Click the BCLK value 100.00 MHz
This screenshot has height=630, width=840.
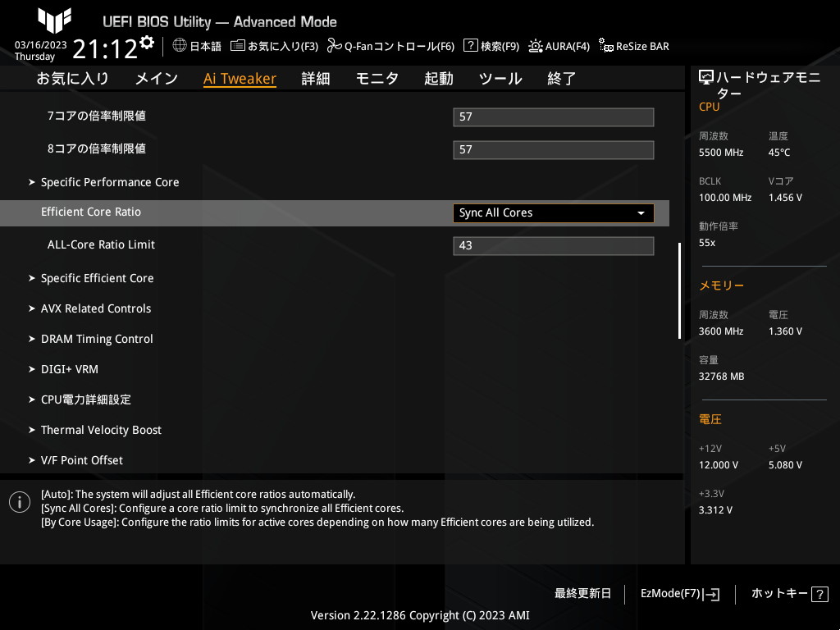[725, 198]
